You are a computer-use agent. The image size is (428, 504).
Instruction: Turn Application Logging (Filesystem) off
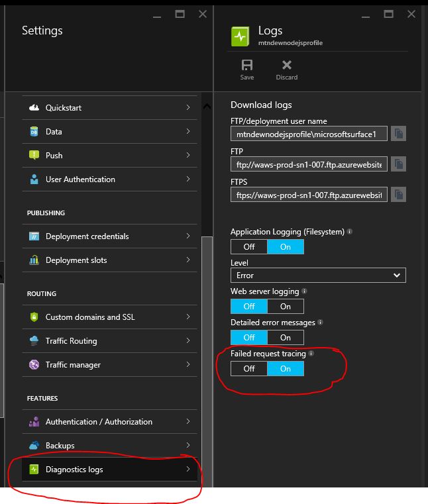[249, 247]
